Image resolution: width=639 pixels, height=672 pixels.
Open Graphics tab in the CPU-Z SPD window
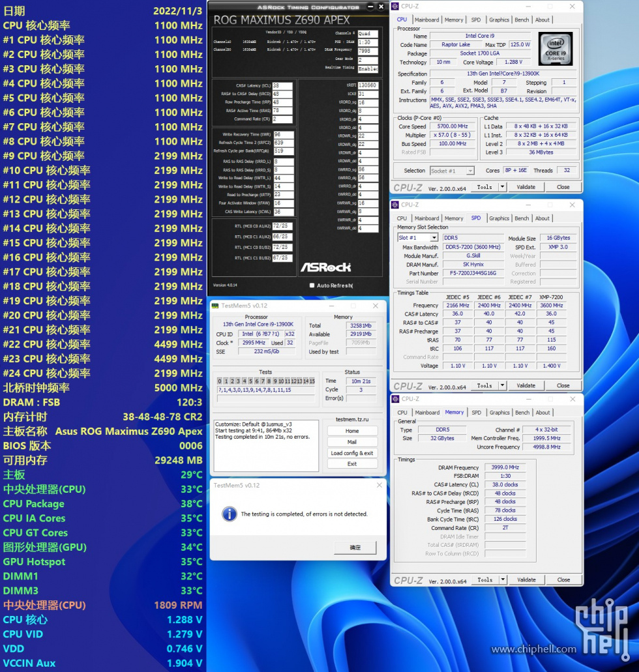tap(499, 218)
